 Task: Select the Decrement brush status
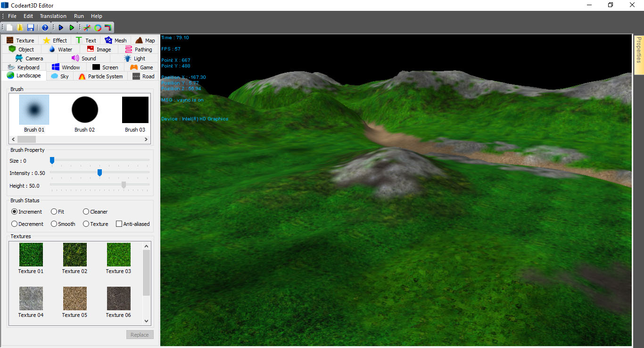[x=15, y=224]
